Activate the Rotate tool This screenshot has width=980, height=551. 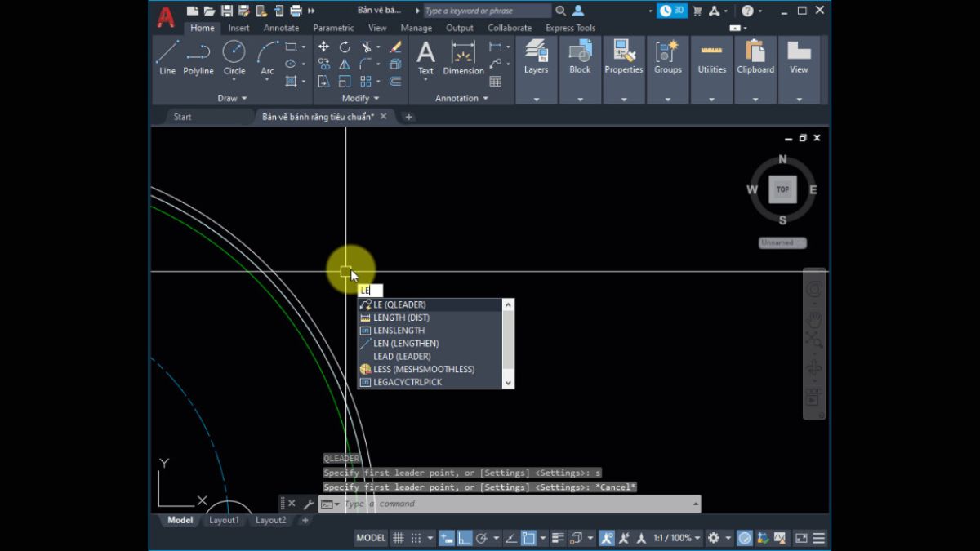tap(345, 47)
